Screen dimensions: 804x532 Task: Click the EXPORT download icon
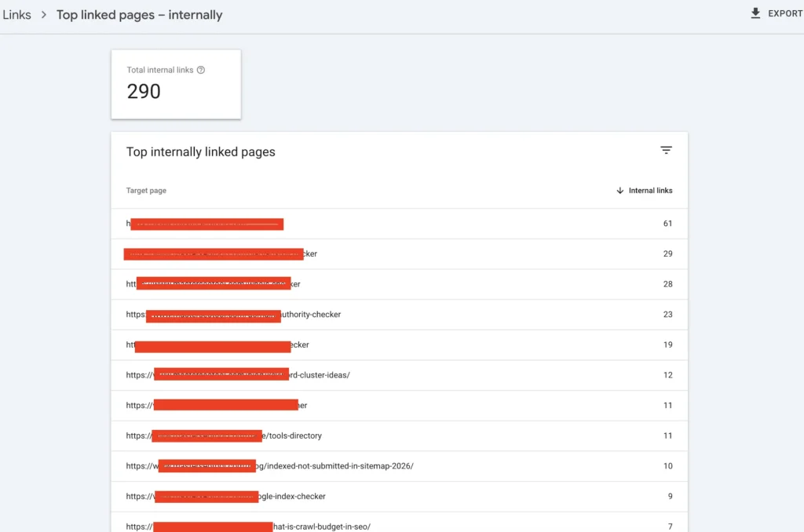coord(756,13)
